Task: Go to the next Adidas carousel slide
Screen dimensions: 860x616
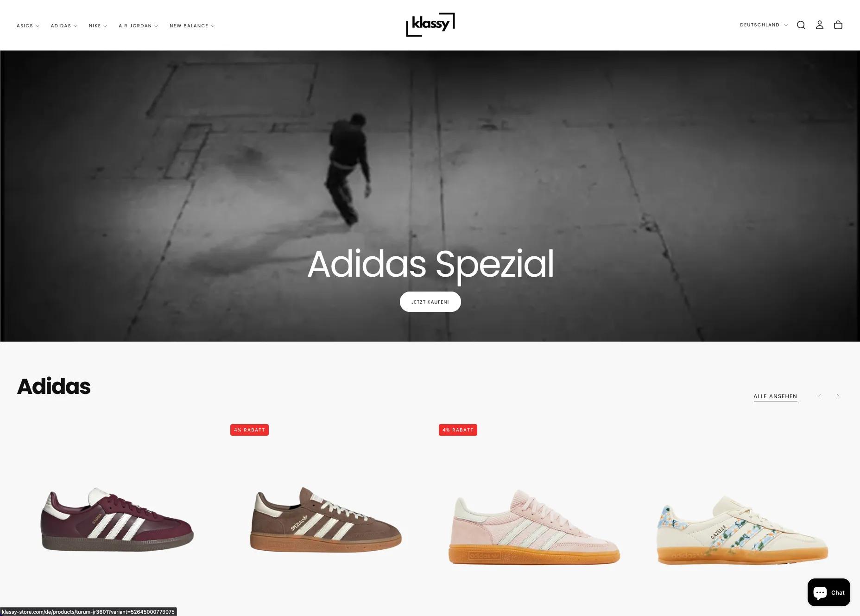Action: pos(838,396)
